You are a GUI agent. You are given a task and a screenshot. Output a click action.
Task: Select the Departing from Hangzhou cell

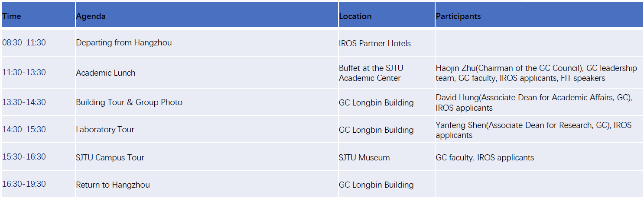[x=124, y=43]
